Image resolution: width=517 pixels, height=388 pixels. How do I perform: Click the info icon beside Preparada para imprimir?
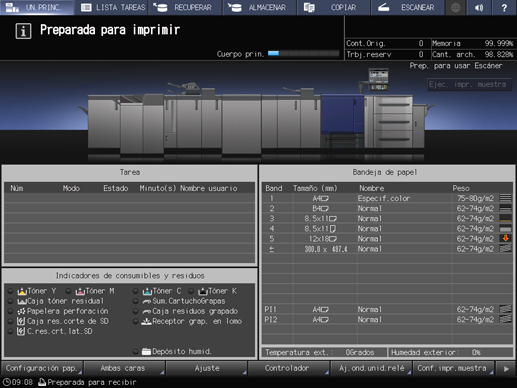[x=23, y=31]
